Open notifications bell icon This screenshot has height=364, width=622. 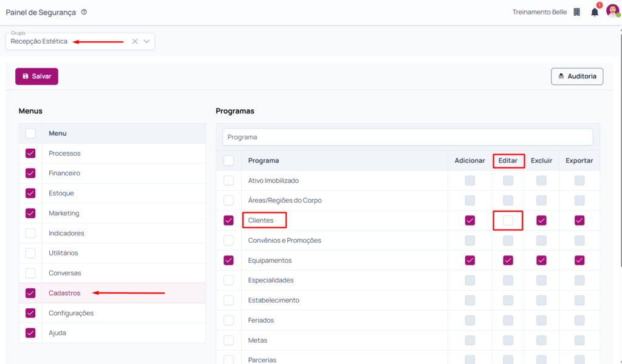click(595, 12)
